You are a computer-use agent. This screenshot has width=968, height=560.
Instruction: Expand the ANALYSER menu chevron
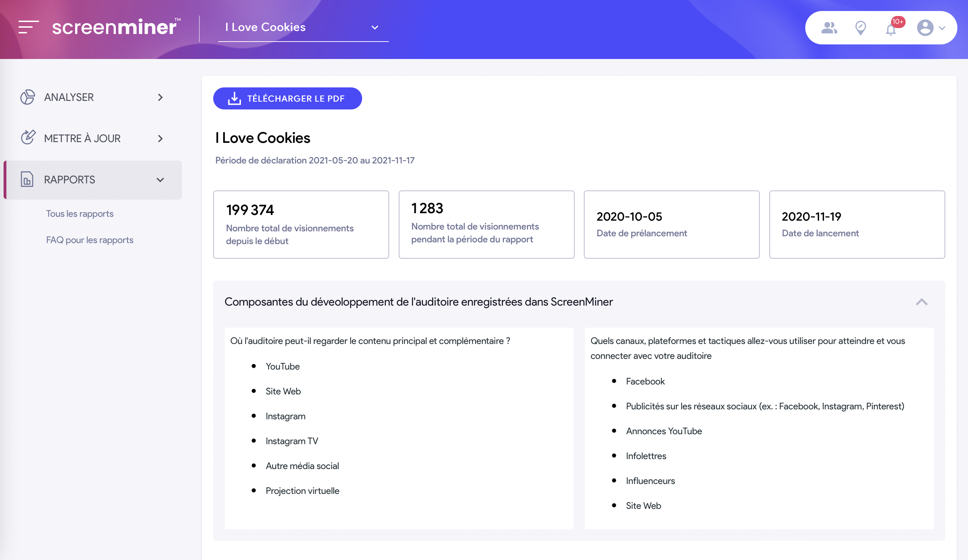pyautogui.click(x=161, y=98)
